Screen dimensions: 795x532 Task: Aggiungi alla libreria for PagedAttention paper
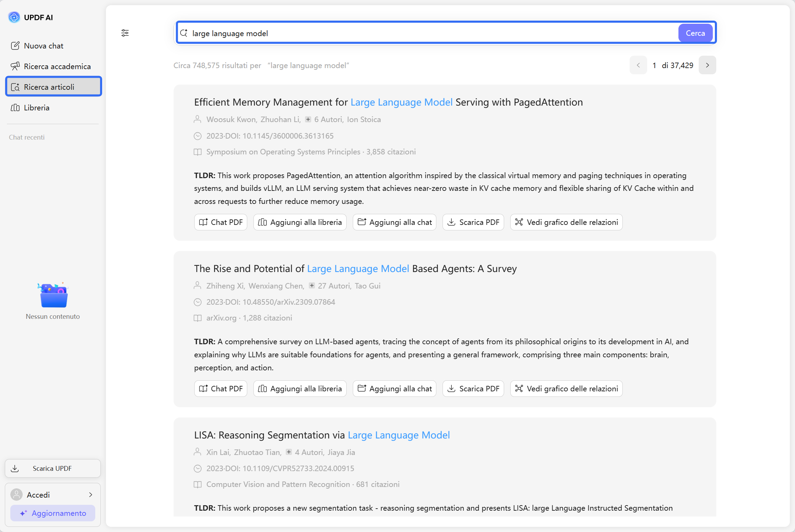300,222
